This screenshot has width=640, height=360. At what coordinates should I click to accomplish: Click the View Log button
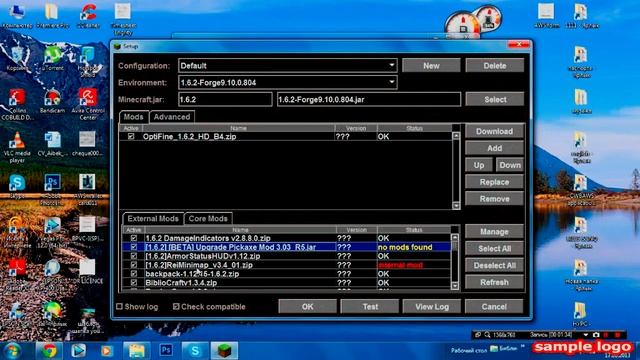(x=432, y=307)
